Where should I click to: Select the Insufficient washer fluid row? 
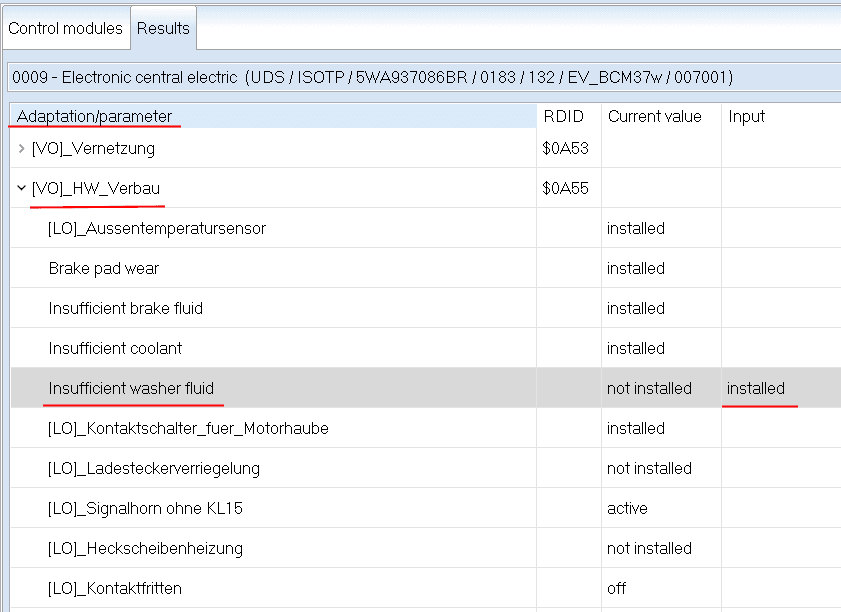[131, 388]
